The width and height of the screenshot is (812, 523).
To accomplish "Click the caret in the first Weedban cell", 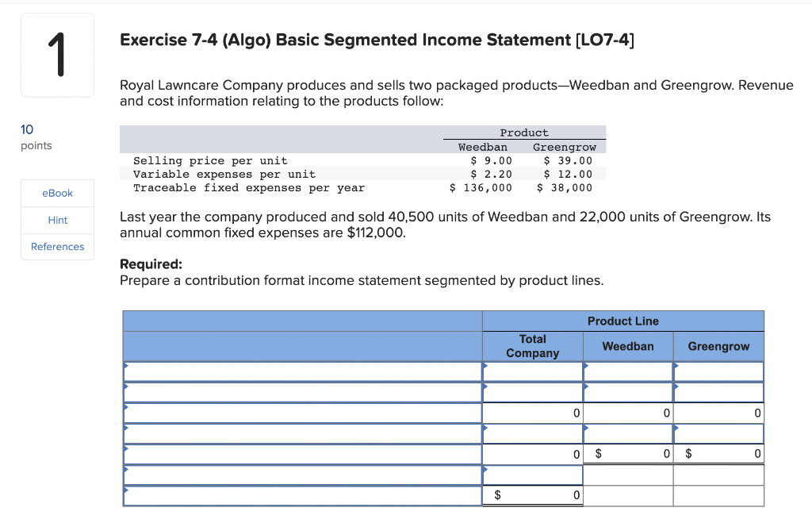I will [x=585, y=367].
